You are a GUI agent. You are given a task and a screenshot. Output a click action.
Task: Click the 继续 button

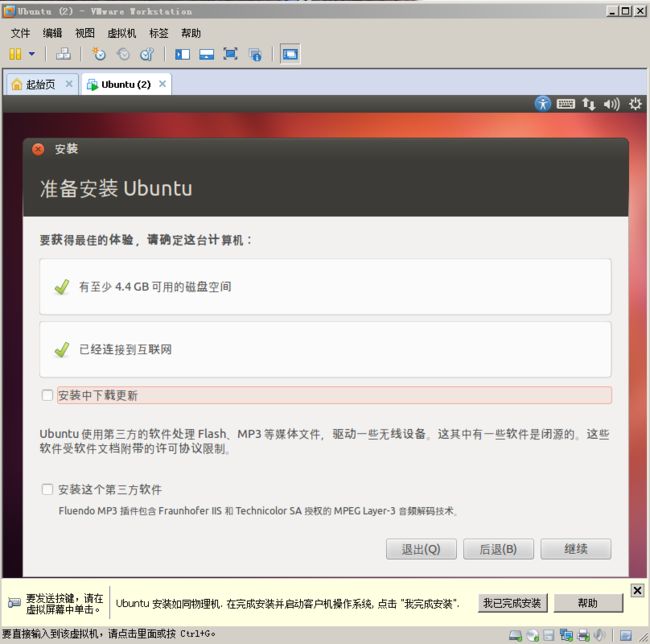576,549
